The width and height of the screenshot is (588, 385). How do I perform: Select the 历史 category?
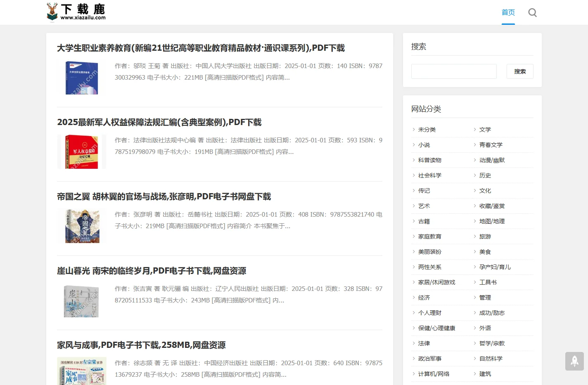pos(485,175)
